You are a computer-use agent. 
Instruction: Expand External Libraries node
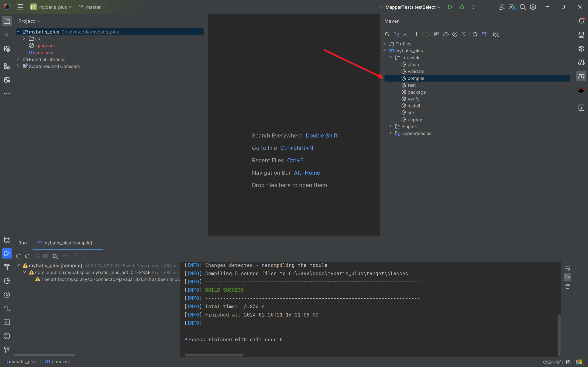18,59
